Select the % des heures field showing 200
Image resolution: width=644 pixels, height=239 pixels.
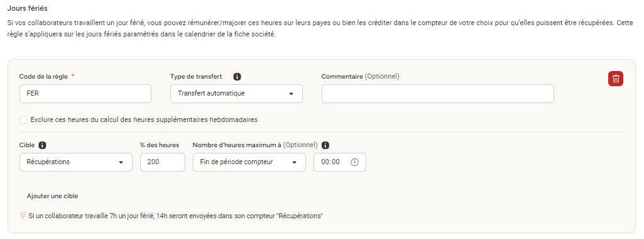click(163, 162)
